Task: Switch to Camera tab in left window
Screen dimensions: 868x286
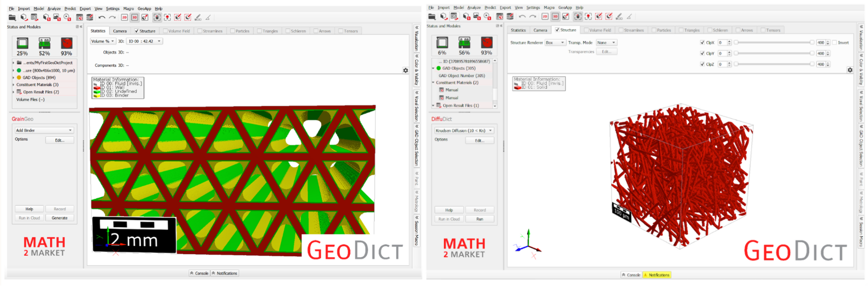Action: 120,31
